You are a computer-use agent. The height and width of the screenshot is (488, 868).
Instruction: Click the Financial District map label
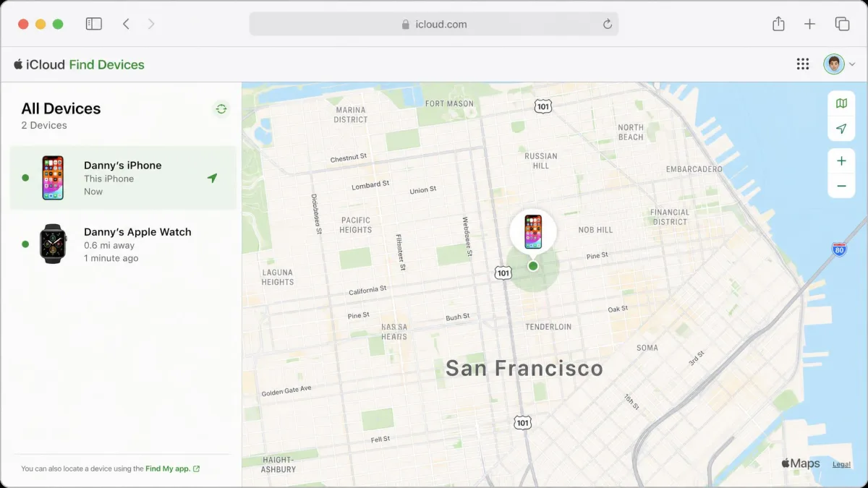[670, 217]
